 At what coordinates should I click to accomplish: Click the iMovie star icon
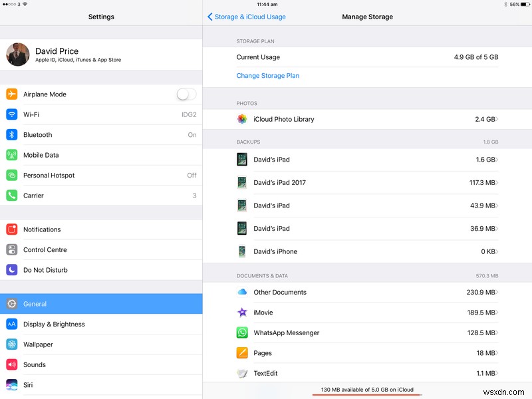coord(242,313)
